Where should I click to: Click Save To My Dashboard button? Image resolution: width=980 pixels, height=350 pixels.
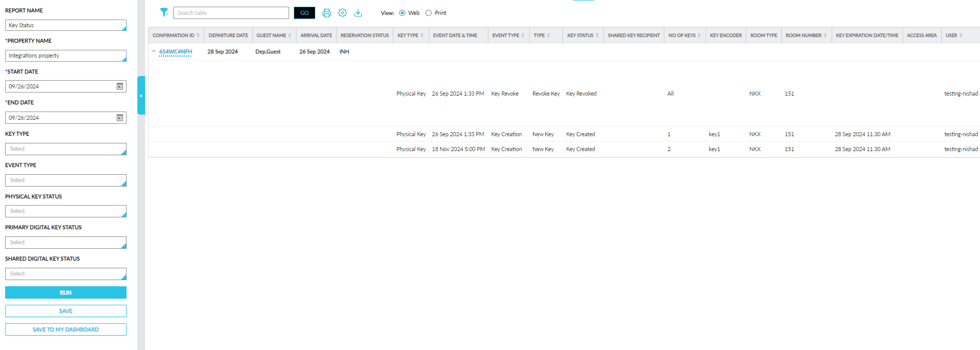[x=66, y=329]
